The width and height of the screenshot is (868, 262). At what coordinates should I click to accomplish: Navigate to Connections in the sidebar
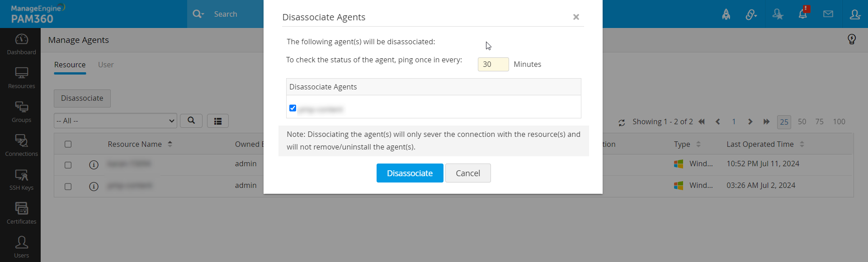tap(21, 145)
